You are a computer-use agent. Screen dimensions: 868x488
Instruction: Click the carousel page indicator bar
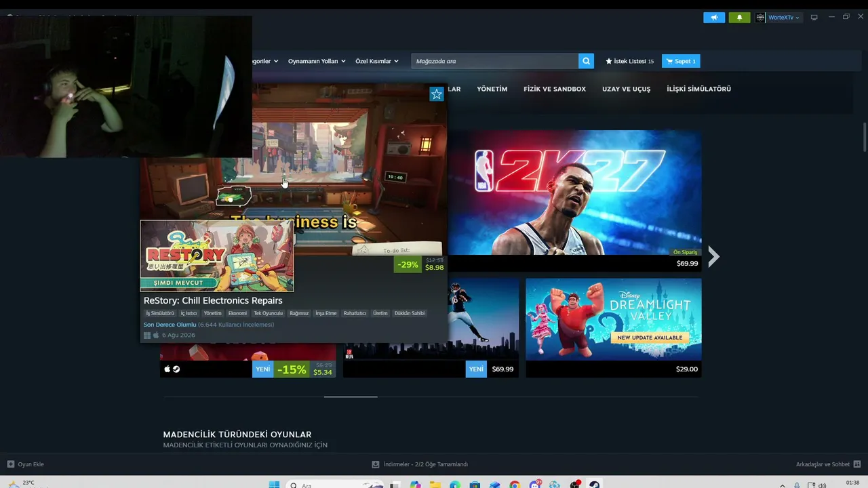point(351,396)
